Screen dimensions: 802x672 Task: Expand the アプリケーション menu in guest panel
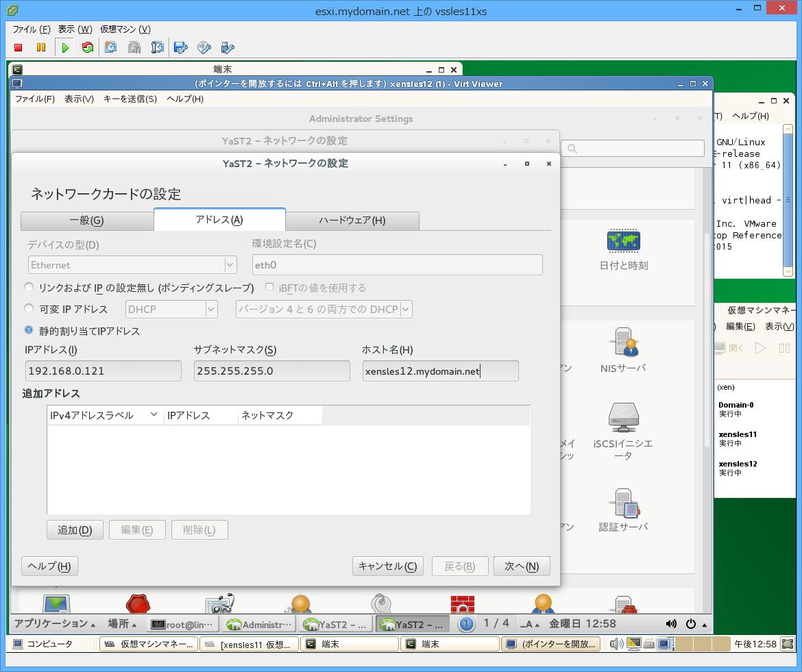click(x=54, y=624)
